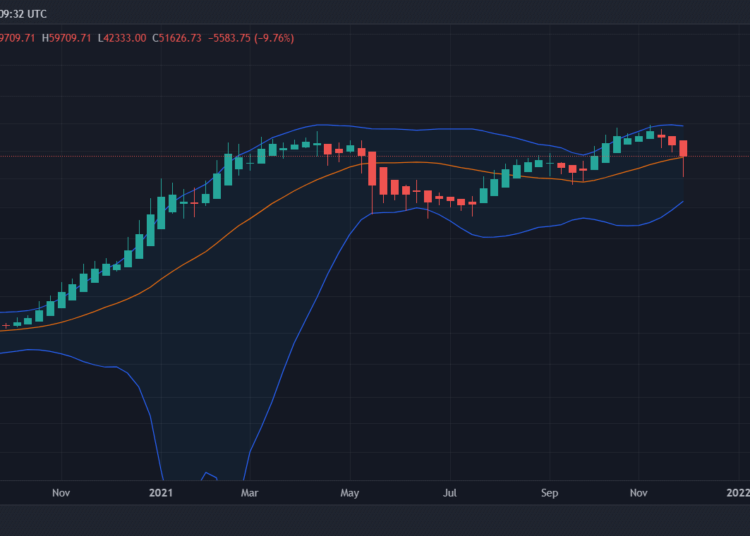
Task: Click the low value L42333.00
Action: (x=122, y=38)
